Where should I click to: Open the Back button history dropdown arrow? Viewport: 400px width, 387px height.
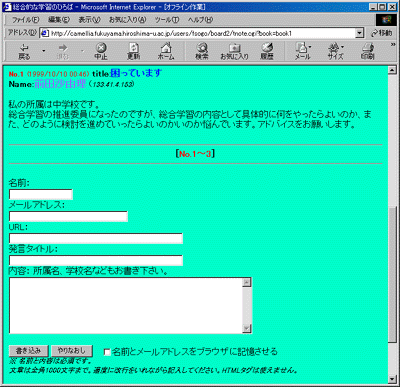43,51
